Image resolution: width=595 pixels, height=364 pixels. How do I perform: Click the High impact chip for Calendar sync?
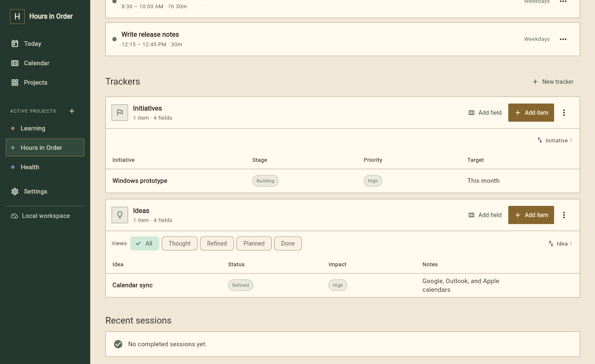(x=338, y=285)
